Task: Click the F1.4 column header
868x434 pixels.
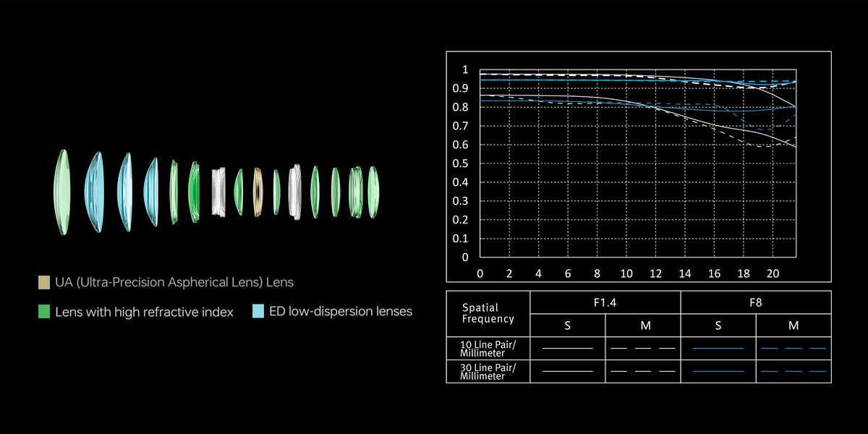Action: pos(605,302)
